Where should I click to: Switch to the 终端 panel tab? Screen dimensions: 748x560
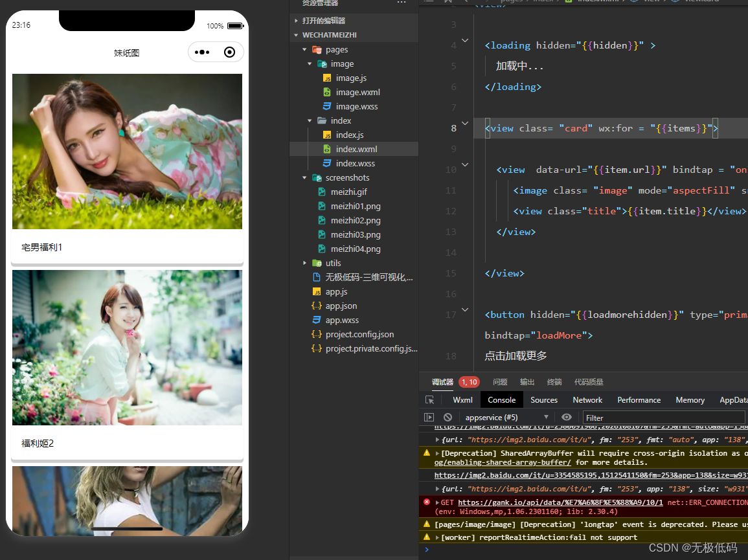coord(554,382)
